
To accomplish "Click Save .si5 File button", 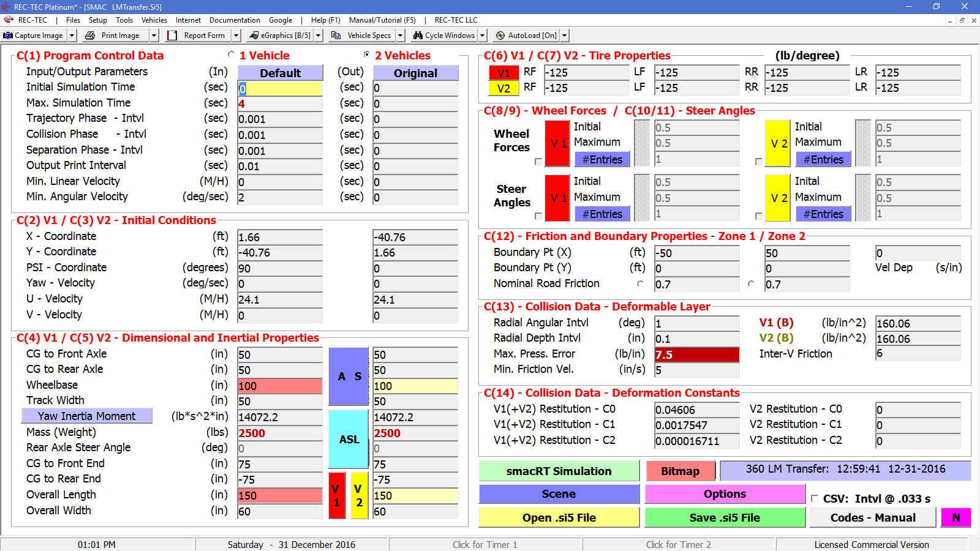I will (x=725, y=517).
